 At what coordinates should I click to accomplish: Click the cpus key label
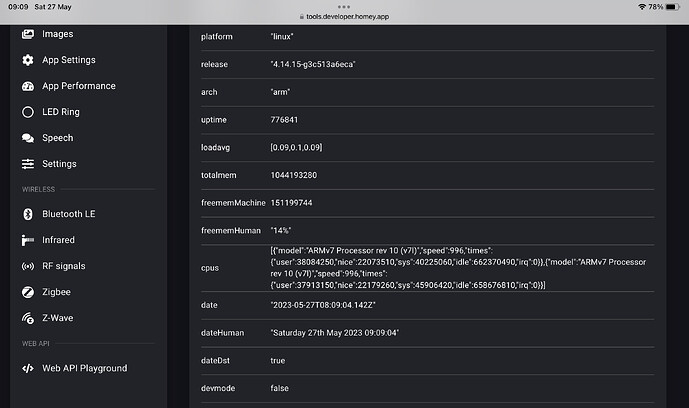210,268
